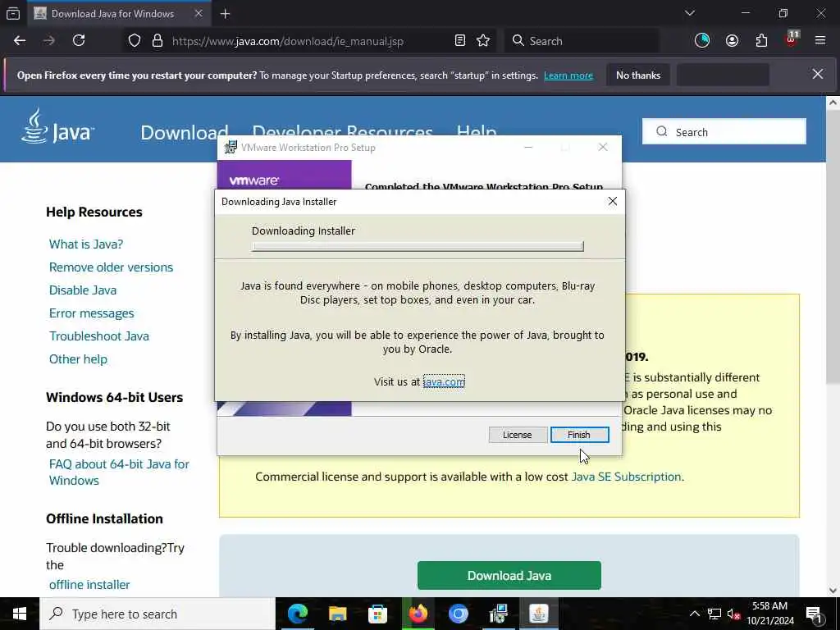840x630 pixels.
Task: Open java.com link in installer dialog
Action: point(444,382)
